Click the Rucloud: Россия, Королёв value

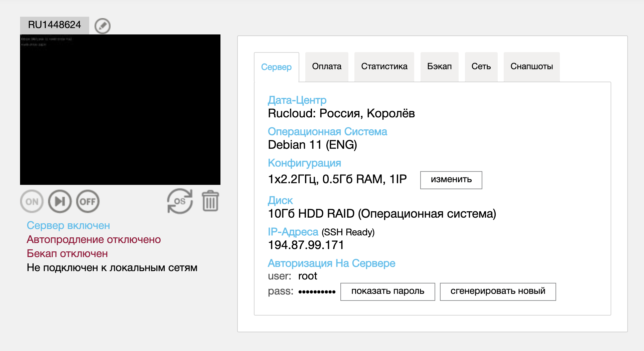(341, 113)
